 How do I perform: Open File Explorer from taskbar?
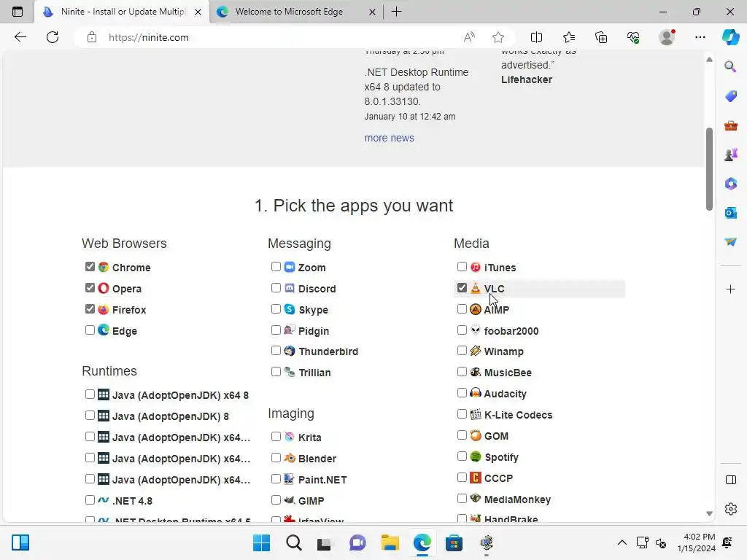pyautogui.click(x=390, y=542)
